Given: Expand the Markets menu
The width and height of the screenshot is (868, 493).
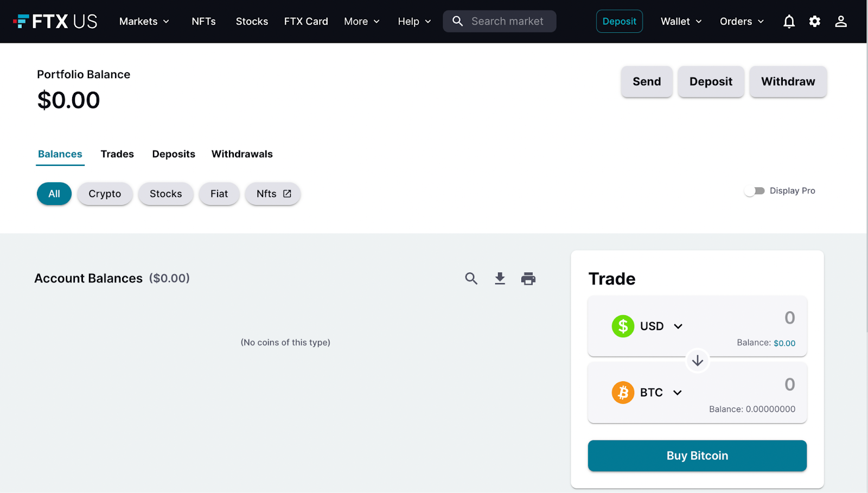Looking at the screenshot, I should click(144, 21).
